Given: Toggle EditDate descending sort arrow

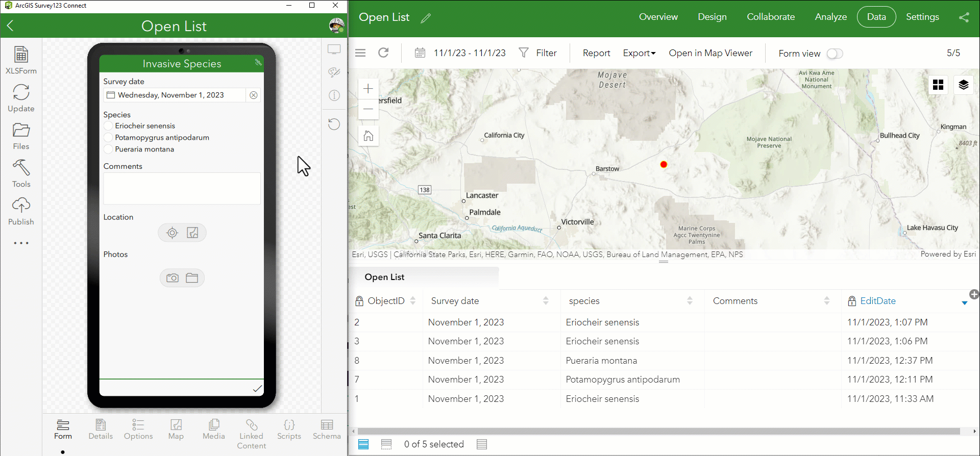Looking at the screenshot, I should tap(965, 303).
